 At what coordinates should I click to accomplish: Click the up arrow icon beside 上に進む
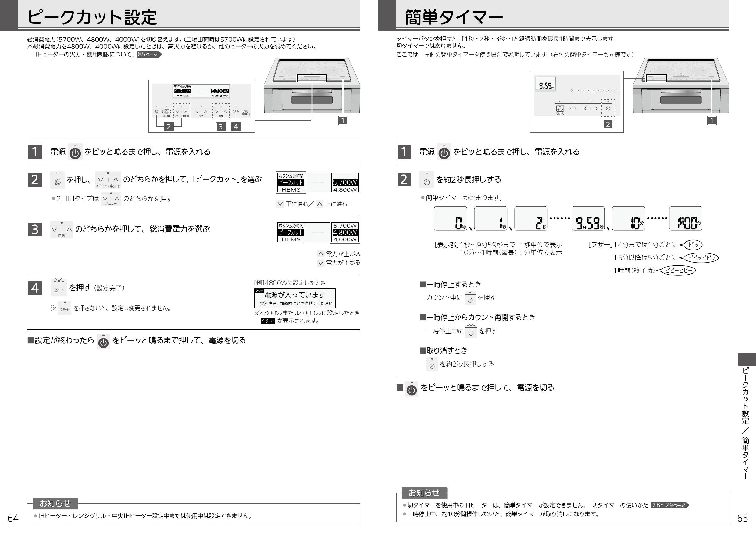pyautogui.click(x=319, y=204)
